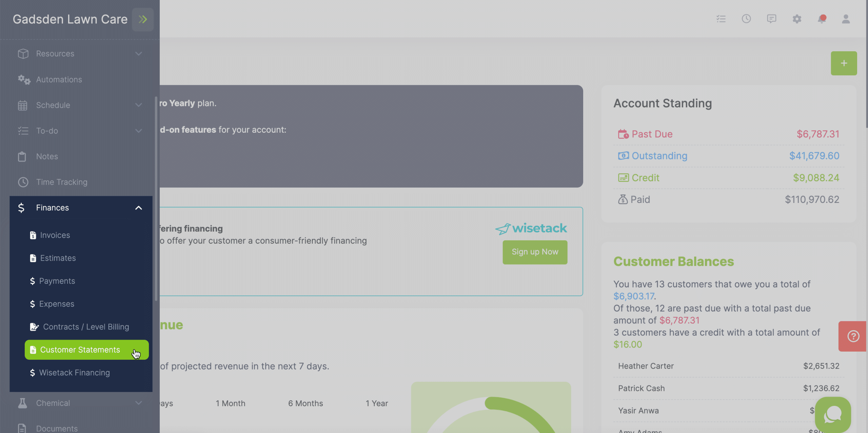Click the Gadsden Lawn Care title
This screenshot has height=433, width=868.
click(x=70, y=19)
